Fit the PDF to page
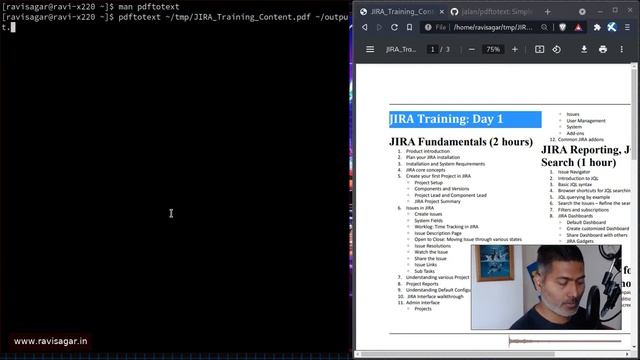Viewport: 640px width, 360px height. (x=539, y=49)
